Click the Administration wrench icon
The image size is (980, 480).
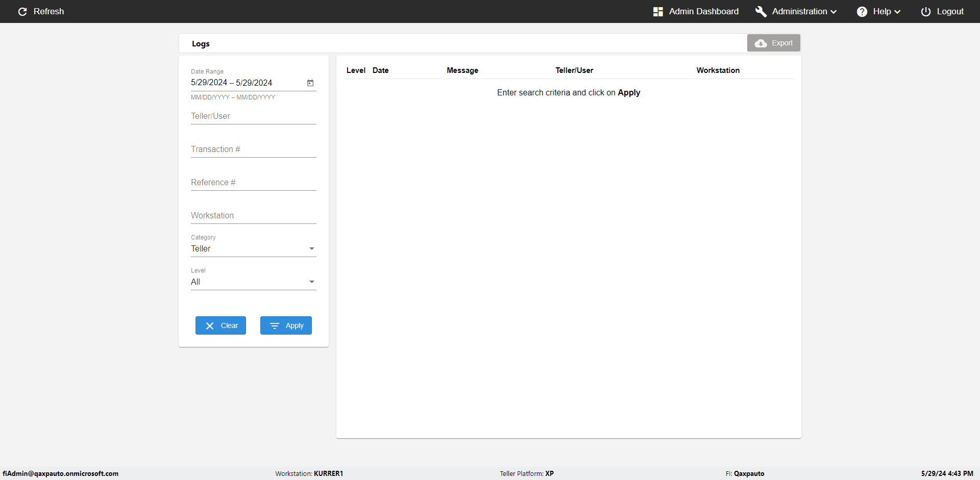(x=761, y=11)
